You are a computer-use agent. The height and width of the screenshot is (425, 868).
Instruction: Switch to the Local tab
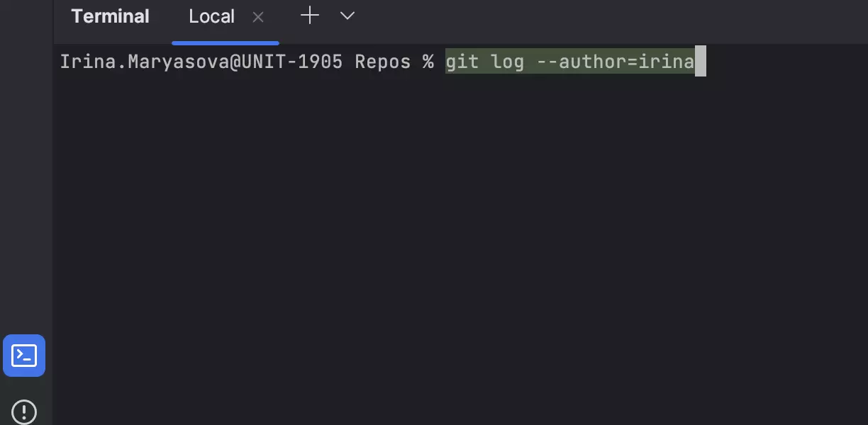click(x=211, y=17)
